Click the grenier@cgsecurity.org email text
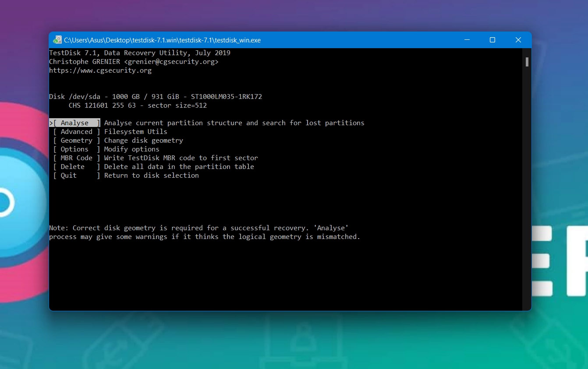The width and height of the screenshot is (588, 369). click(171, 62)
